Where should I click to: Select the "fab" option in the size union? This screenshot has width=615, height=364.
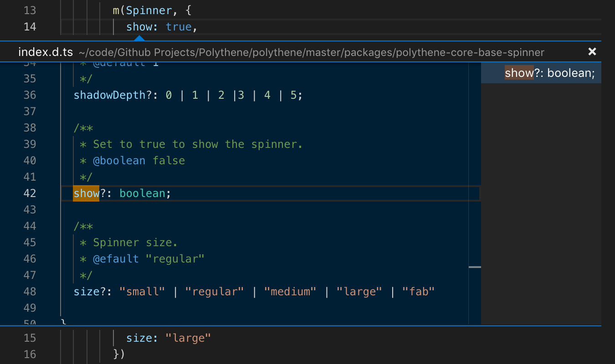point(418,291)
